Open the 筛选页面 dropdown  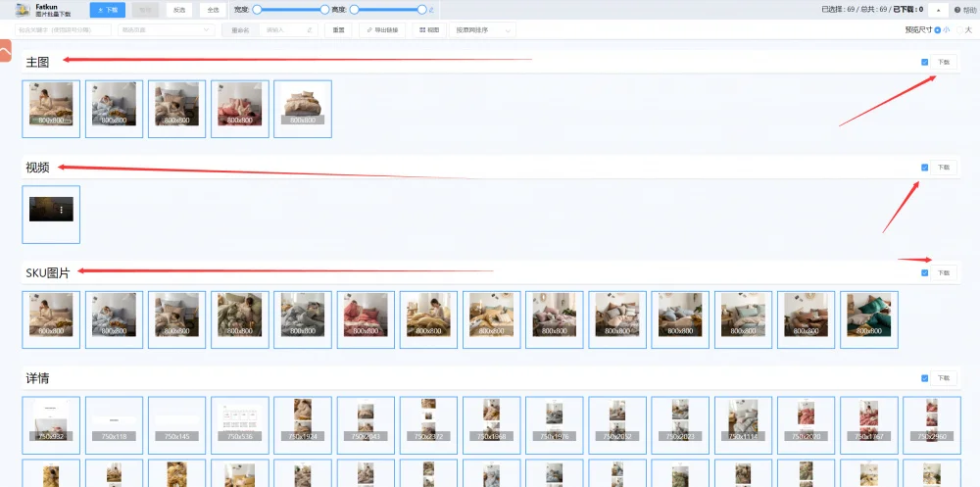tap(167, 30)
